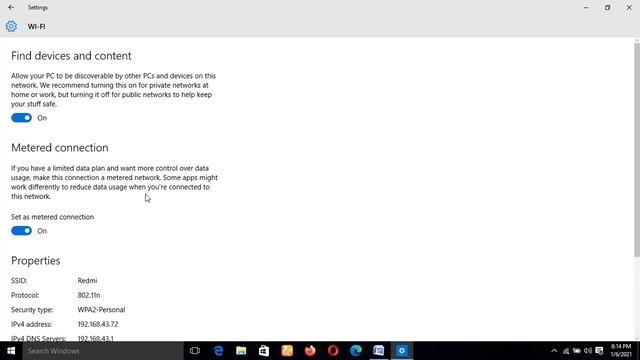Launch Opera browser from taskbar
Image resolution: width=640 pixels, height=360 pixels.
click(x=333, y=351)
